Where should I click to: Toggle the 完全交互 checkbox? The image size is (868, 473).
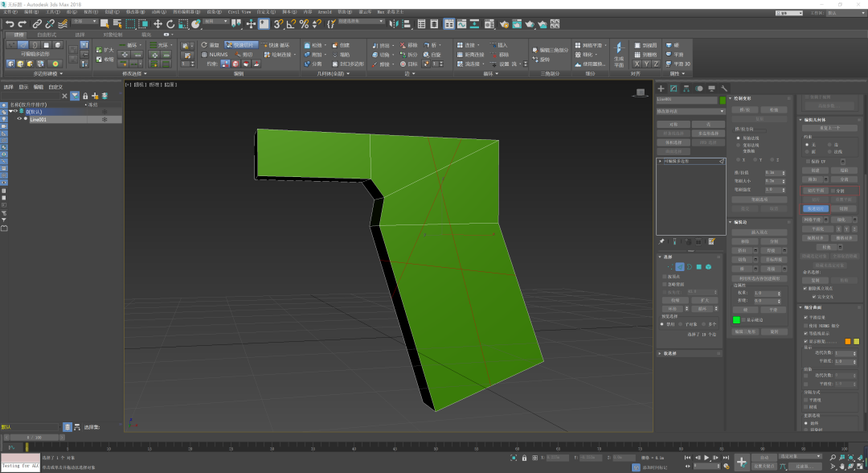tap(813, 297)
